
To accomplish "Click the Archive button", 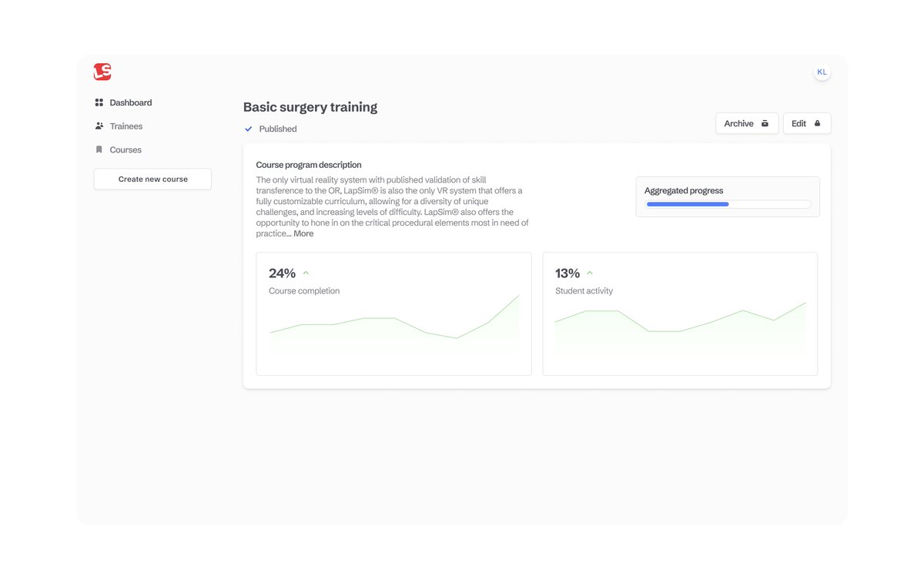I will pos(747,124).
